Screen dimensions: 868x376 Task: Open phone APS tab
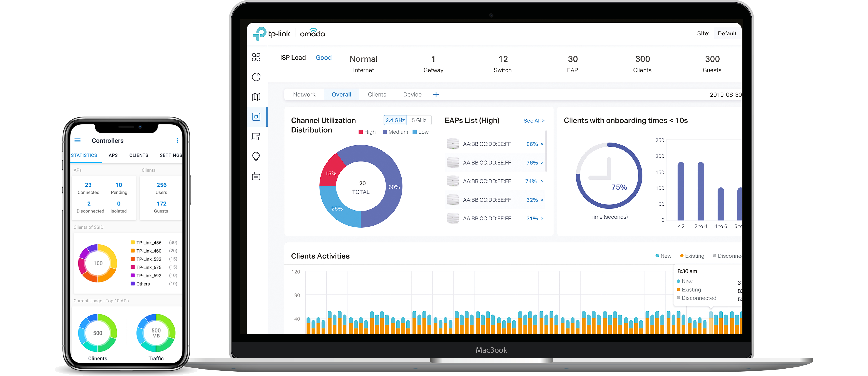(x=113, y=155)
